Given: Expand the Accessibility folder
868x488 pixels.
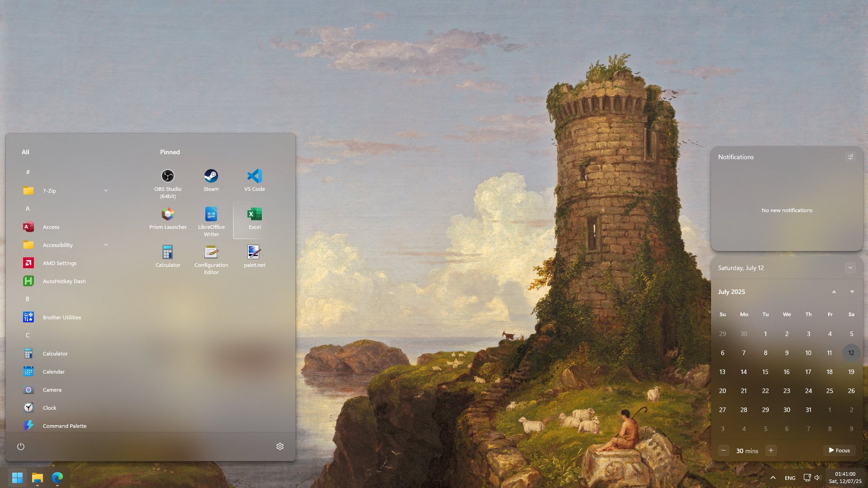Looking at the screenshot, I should coord(106,245).
